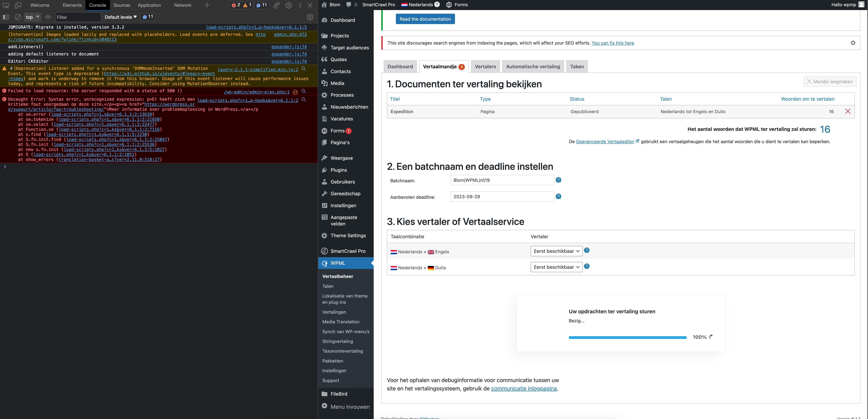This screenshot has height=419, width=868.
Task: Switch to the Elements tab in DevTools
Action: (x=72, y=5)
